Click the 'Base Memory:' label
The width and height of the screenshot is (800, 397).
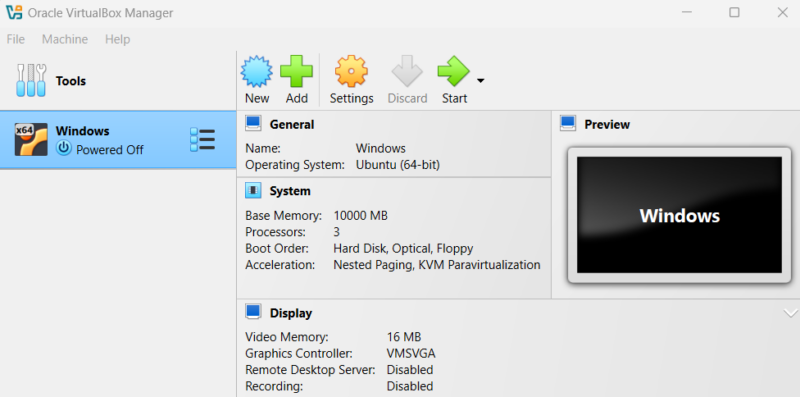[x=284, y=216]
